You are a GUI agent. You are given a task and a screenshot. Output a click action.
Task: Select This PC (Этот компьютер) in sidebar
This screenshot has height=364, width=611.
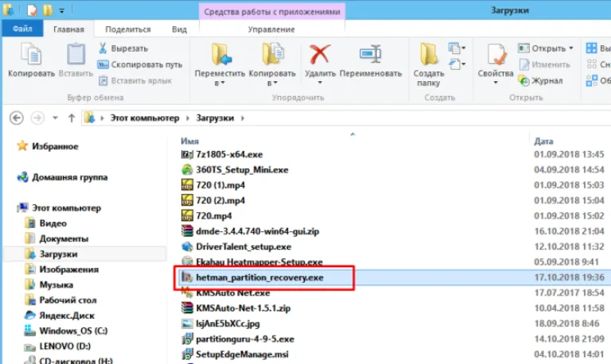pyautogui.click(x=59, y=208)
